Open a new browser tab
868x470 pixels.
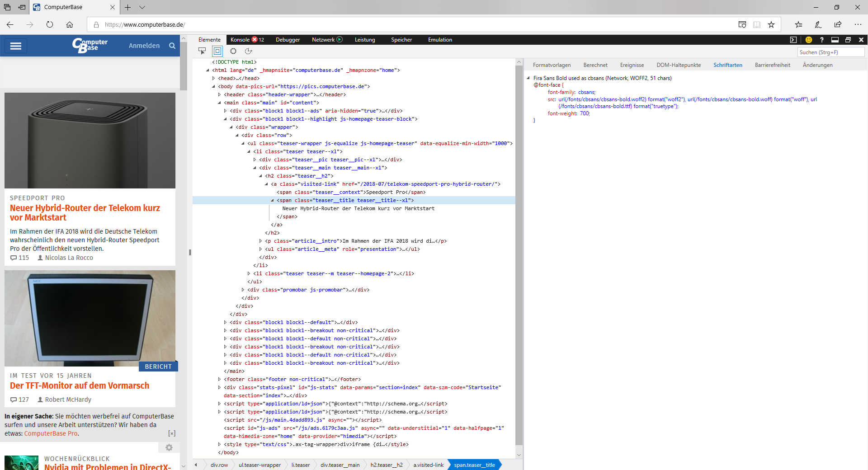pyautogui.click(x=128, y=7)
